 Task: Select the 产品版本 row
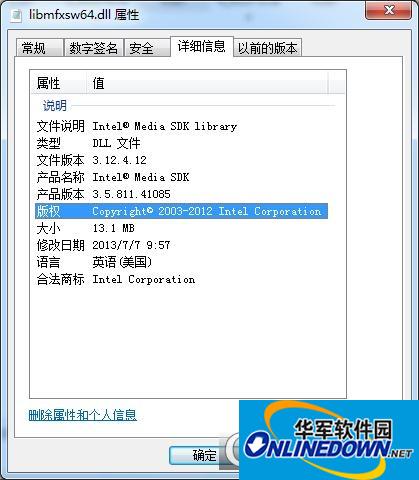pos(181,194)
